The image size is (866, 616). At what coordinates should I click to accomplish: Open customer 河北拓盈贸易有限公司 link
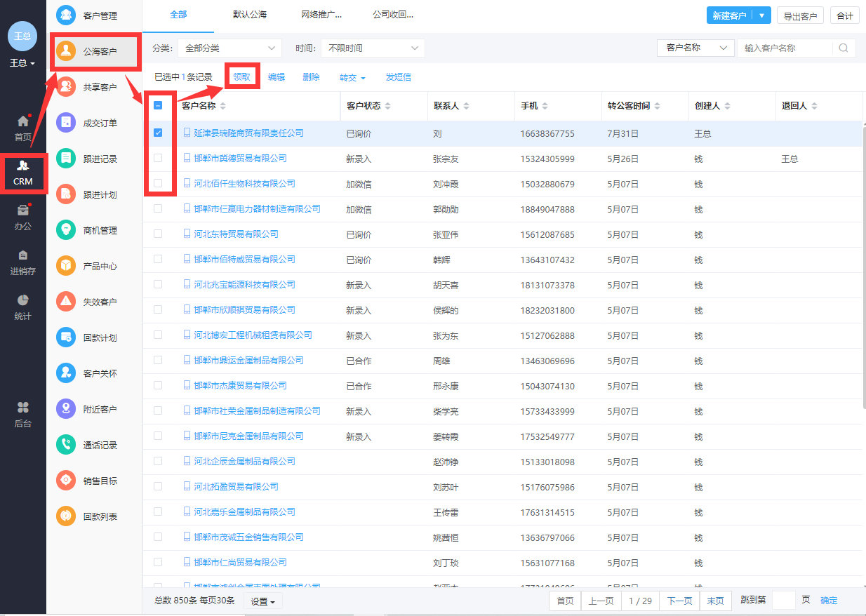(236, 486)
